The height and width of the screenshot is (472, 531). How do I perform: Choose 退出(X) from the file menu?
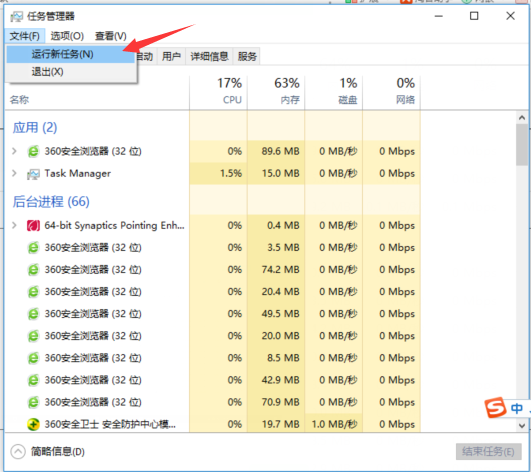pyautogui.click(x=70, y=72)
